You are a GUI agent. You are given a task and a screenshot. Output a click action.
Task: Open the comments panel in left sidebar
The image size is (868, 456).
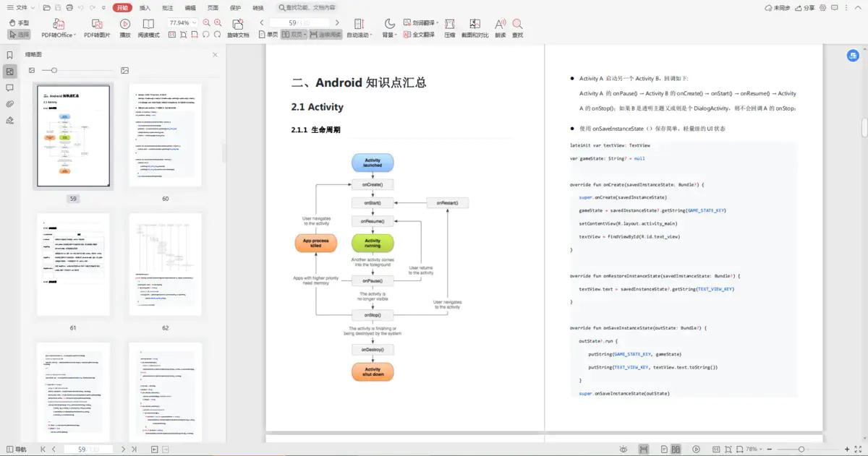(10, 87)
